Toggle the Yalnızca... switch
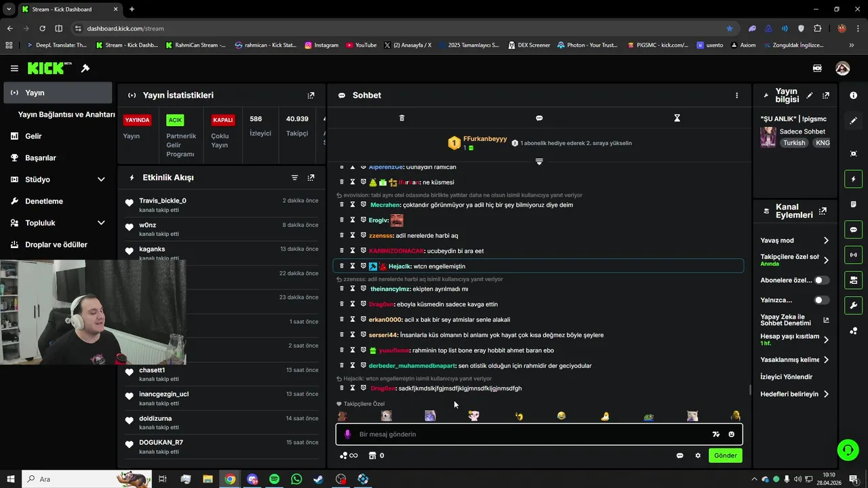The image size is (868, 488). [x=821, y=300]
